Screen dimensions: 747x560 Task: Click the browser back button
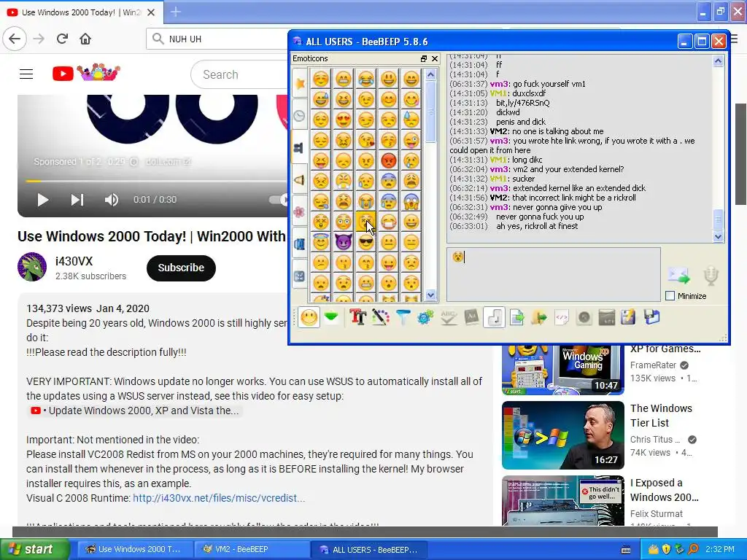click(x=15, y=39)
